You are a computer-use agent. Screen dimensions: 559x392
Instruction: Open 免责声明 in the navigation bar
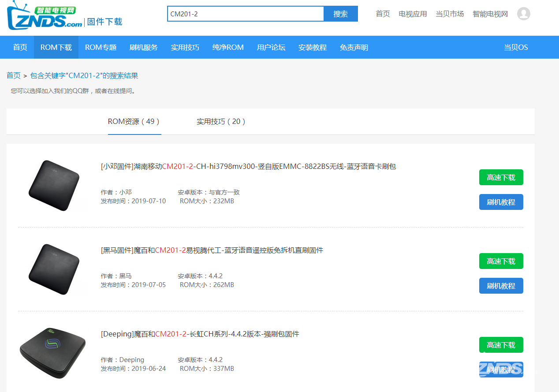tap(354, 47)
